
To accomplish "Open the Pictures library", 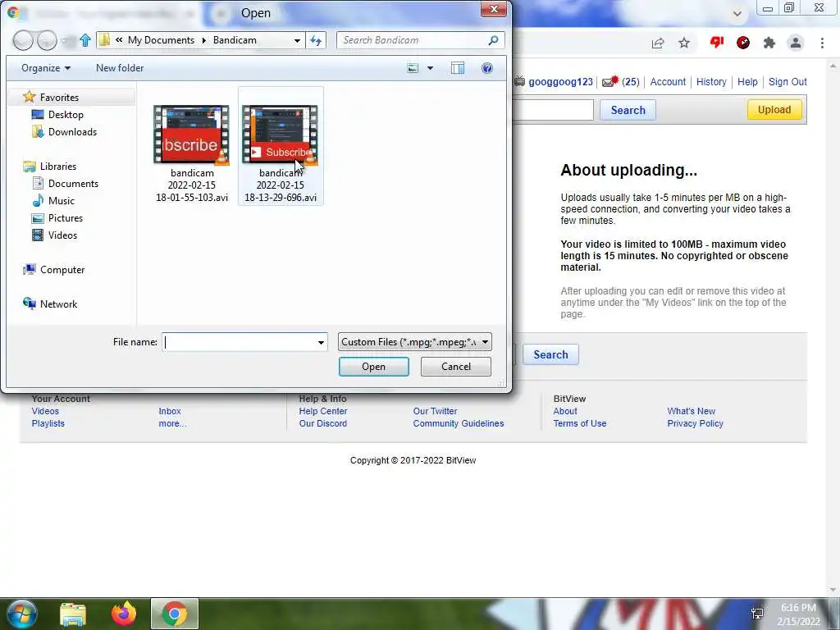I will click(x=66, y=218).
